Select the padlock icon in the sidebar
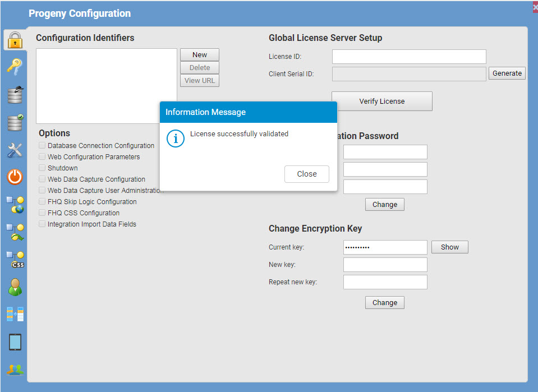The width and height of the screenshot is (538, 392). (15, 40)
